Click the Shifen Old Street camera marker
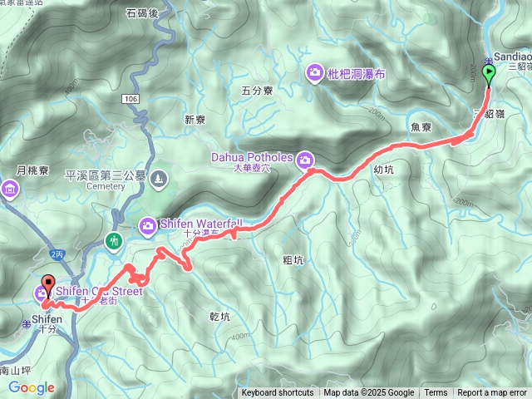This screenshot has height=399, width=532. 41,293
